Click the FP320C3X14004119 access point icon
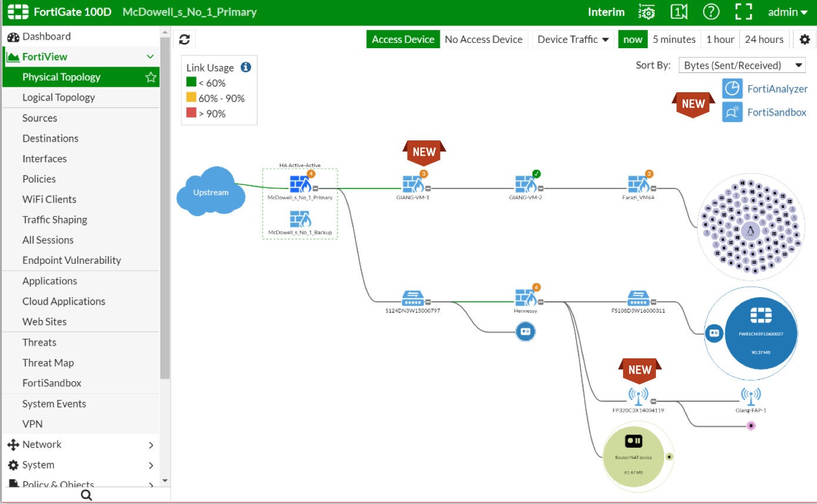This screenshot has height=504, width=817. tap(638, 397)
